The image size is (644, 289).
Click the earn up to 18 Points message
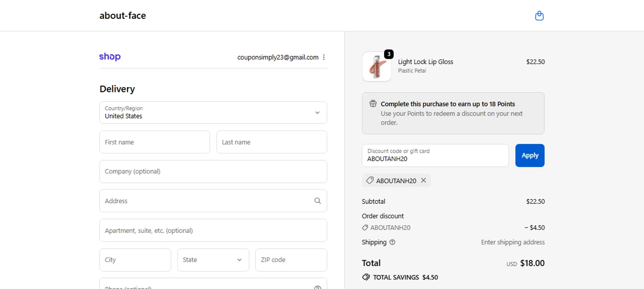click(448, 104)
